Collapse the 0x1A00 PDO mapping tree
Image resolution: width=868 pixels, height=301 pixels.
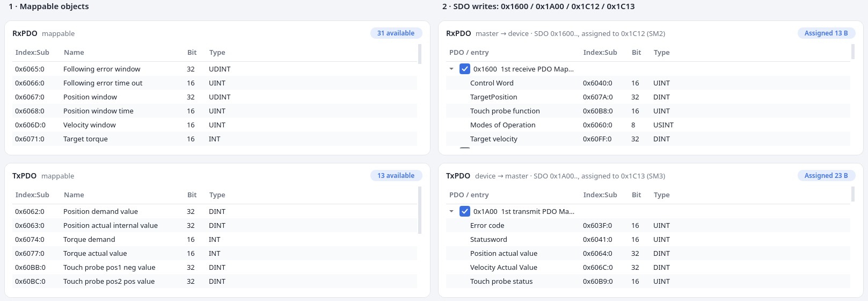pos(451,211)
